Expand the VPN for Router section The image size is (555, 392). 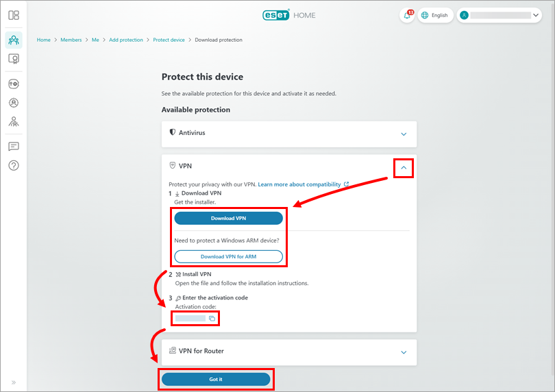pyautogui.click(x=404, y=352)
